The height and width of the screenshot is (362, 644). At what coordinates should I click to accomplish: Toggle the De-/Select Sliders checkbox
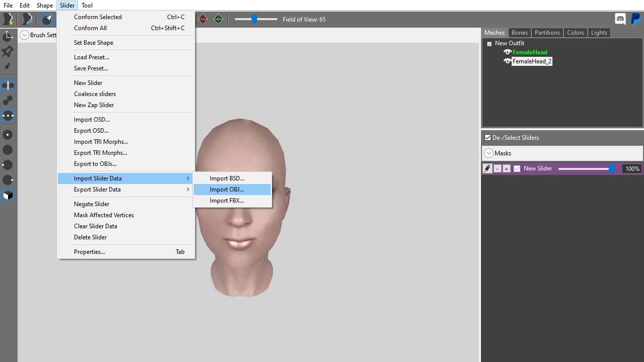coord(488,138)
